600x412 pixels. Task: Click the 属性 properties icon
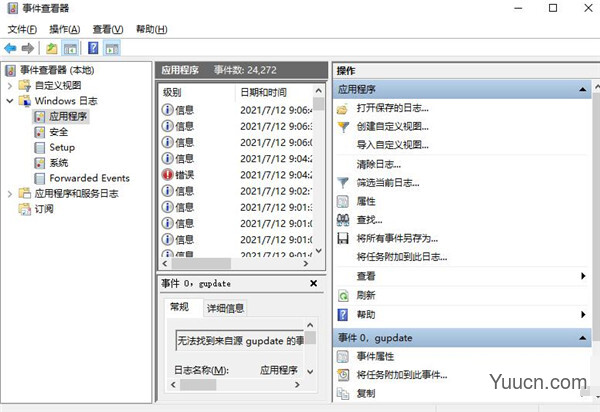point(343,201)
